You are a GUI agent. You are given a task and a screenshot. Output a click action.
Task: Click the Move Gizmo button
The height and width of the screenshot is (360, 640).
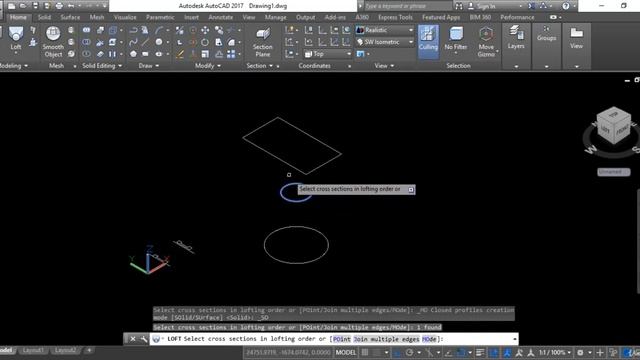click(486, 42)
